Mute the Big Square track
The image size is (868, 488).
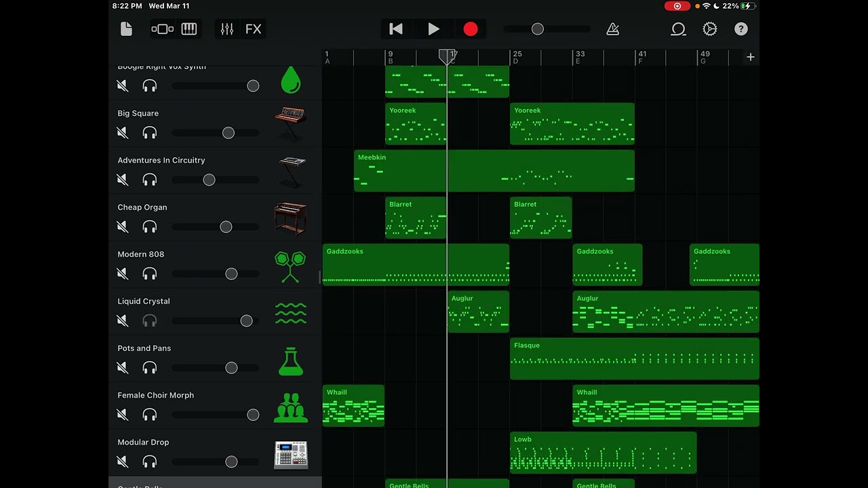point(123,133)
